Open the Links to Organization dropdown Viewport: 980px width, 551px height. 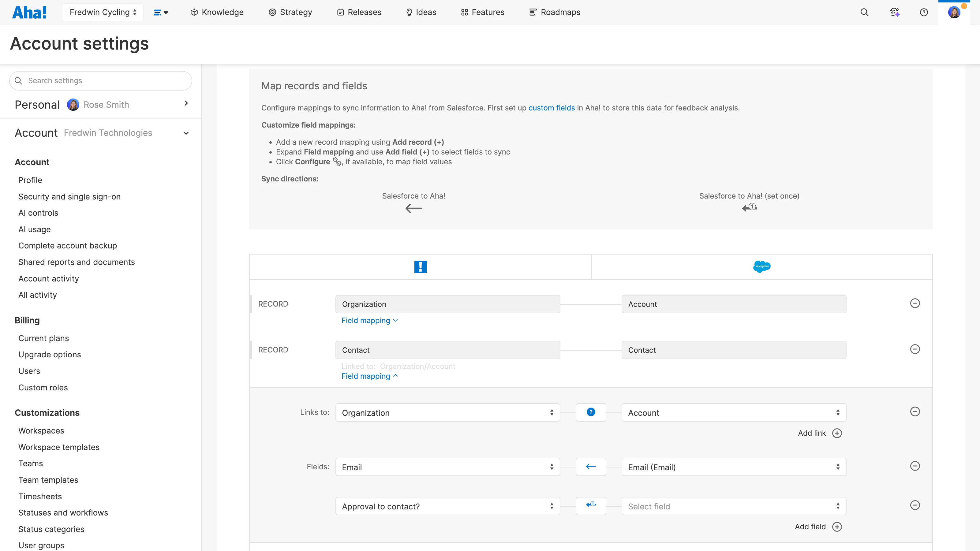tap(447, 413)
